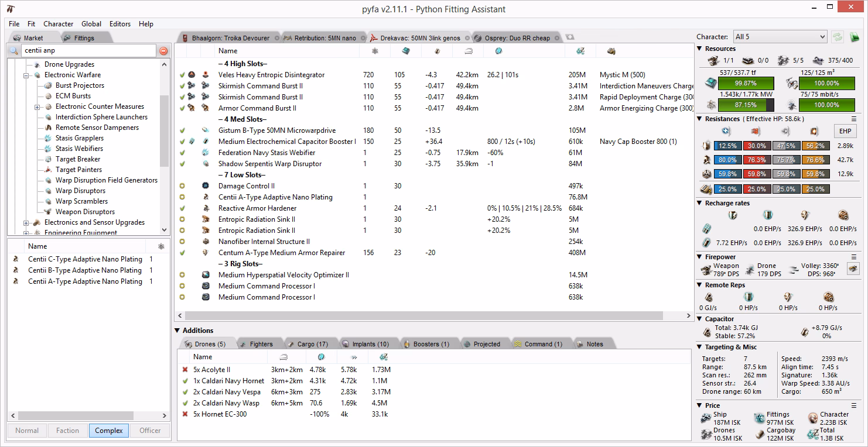Image resolution: width=868 pixels, height=447 pixels.
Task: Click the hamburger icon on the Price section
Action: coord(854,405)
